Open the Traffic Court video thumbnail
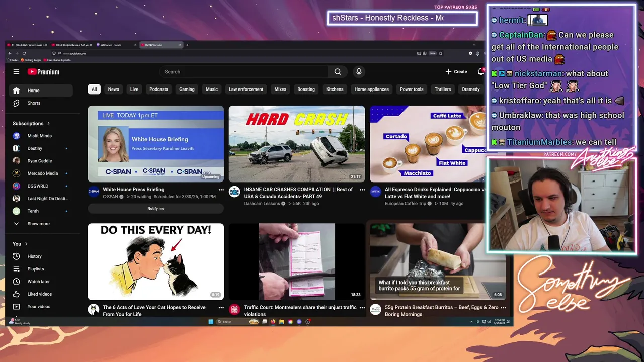Screen dimensions: 644x362 coord(297,261)
